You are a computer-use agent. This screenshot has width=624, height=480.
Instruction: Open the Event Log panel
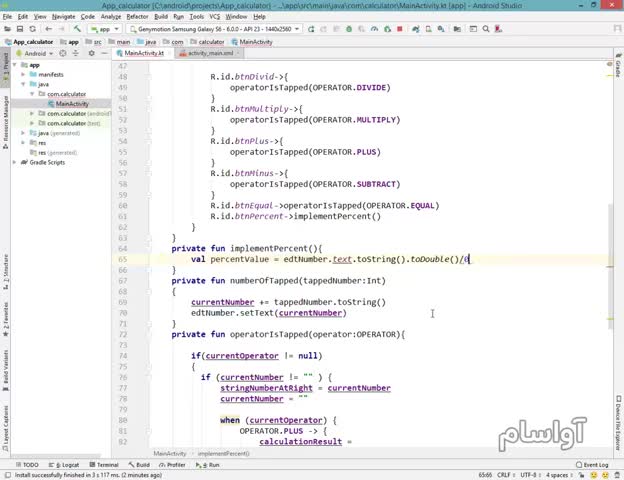tap(594, 465)
